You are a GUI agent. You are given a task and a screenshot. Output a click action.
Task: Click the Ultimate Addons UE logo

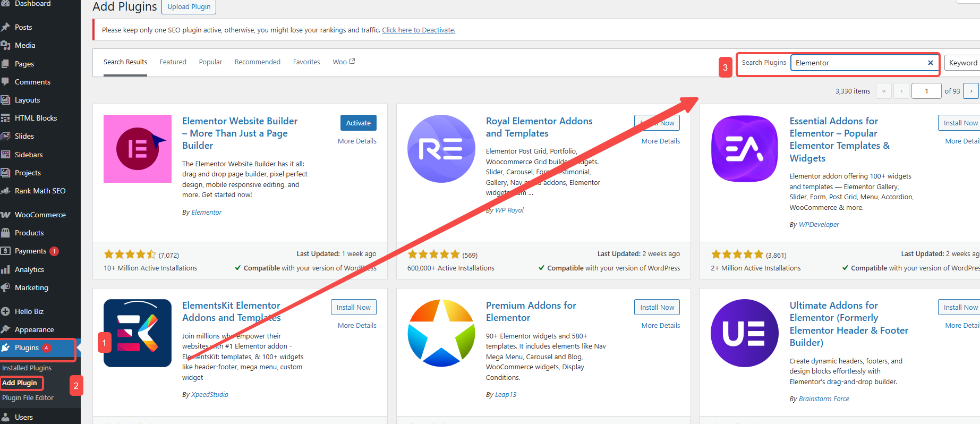tap(745, 333)
